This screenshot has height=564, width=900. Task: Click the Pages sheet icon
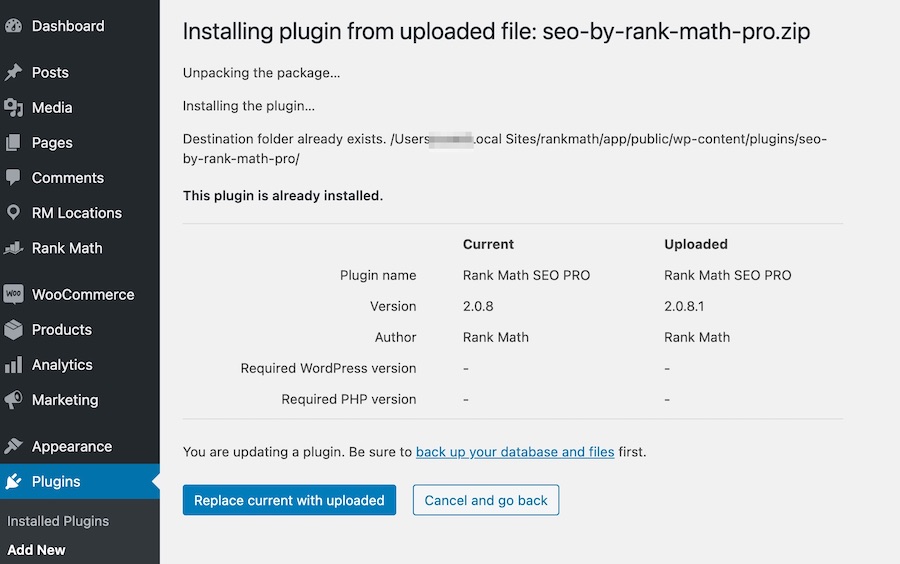(13, 142)
